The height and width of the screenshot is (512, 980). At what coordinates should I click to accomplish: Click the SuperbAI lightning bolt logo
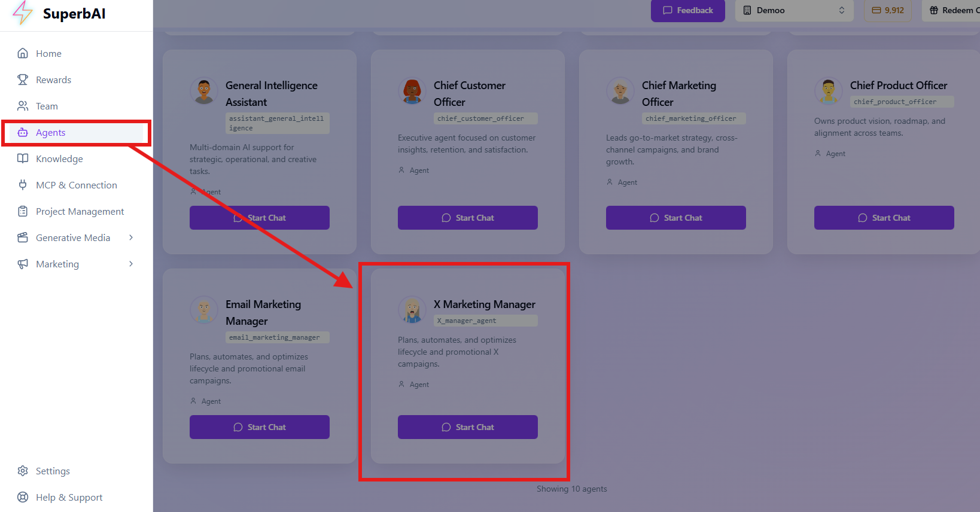[x=22, y=13]
